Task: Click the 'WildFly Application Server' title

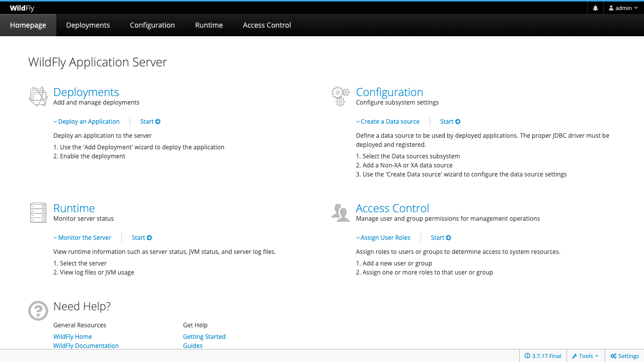Action: pyautogui.click(x=98, y=62)
